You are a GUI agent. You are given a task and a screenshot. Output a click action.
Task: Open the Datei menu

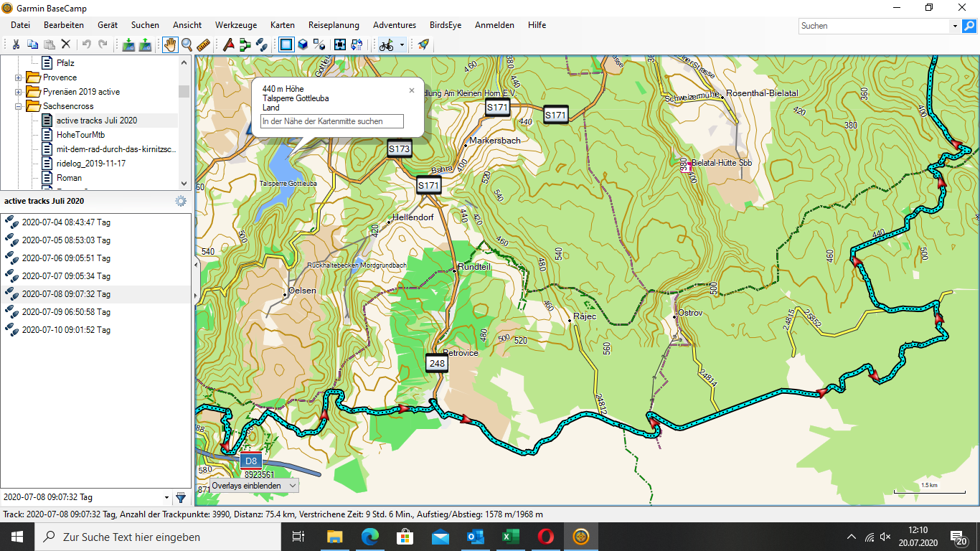pyautogui.click(x=20, y=25)
